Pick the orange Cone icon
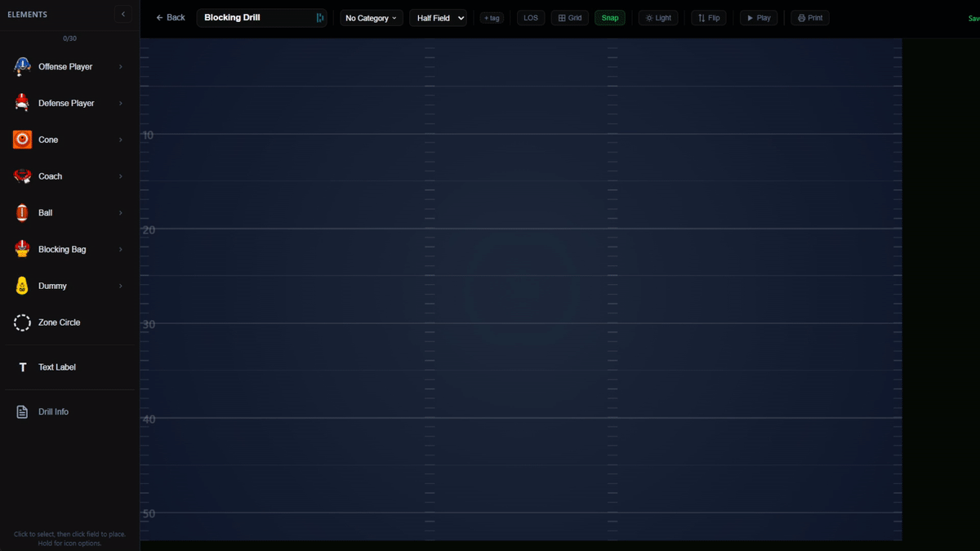Image resolution: width=980 pixels, height=551 pixels. 22,140
